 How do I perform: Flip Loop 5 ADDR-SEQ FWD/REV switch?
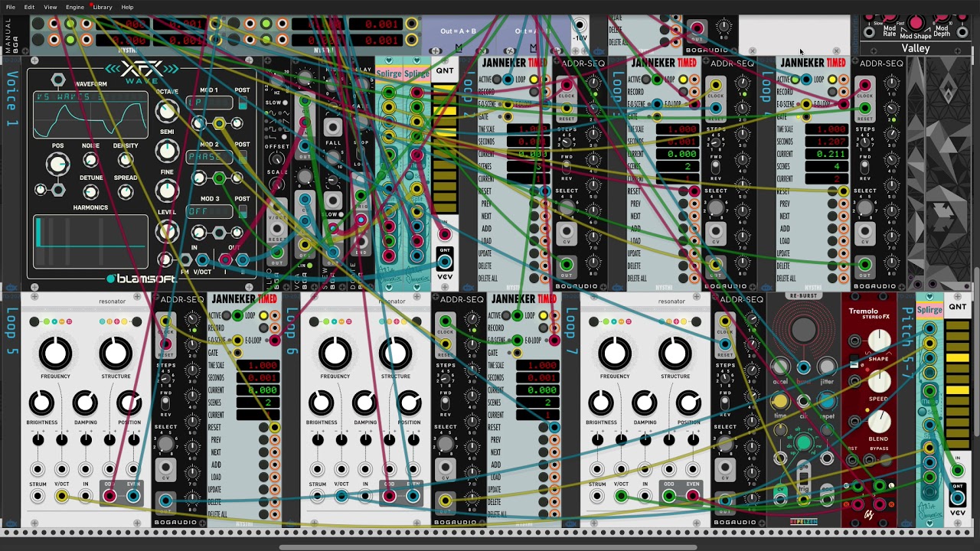[165, 403]
